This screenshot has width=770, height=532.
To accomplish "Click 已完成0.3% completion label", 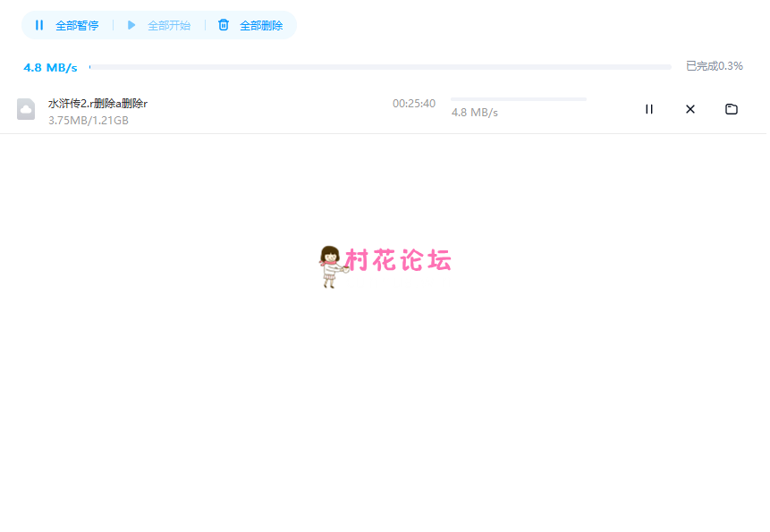I will tap(714, 66).
